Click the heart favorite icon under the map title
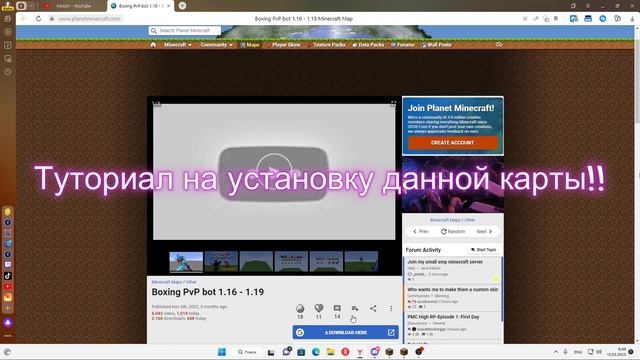This screenshot has width=640, height=360. tap(319, 308)
